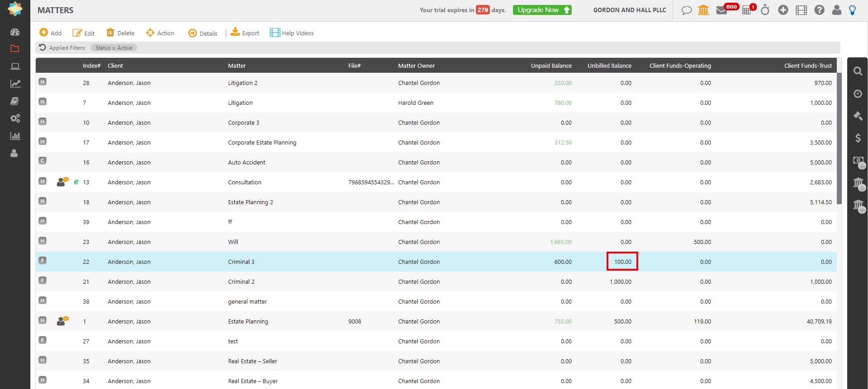Sort by Client Funds-Trust column header
This screenshot has width=868, height=389.
(x=808, y=66)
